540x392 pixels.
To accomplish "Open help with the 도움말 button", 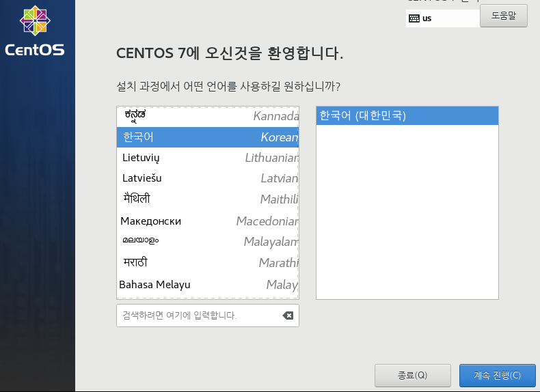I will 504,16.
